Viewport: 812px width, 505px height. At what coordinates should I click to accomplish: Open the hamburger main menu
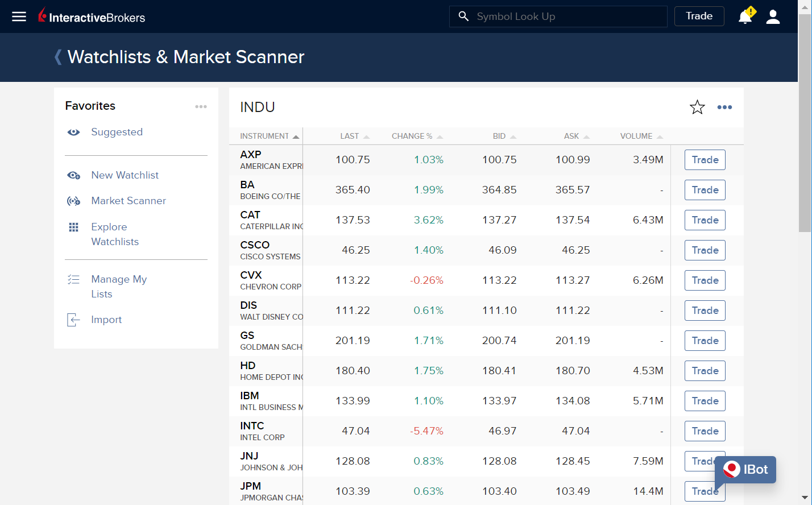pos(19,16)
